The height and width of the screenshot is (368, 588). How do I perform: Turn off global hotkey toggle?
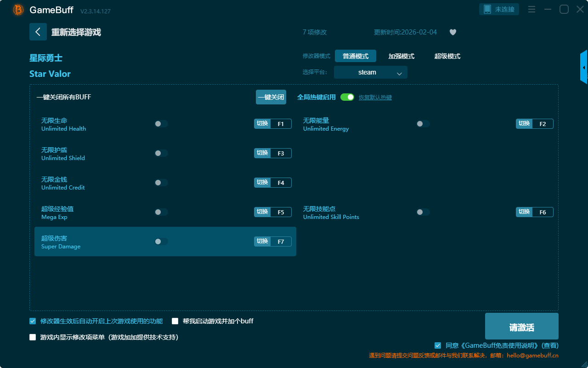pyautogui.click(x=347, y=97)
